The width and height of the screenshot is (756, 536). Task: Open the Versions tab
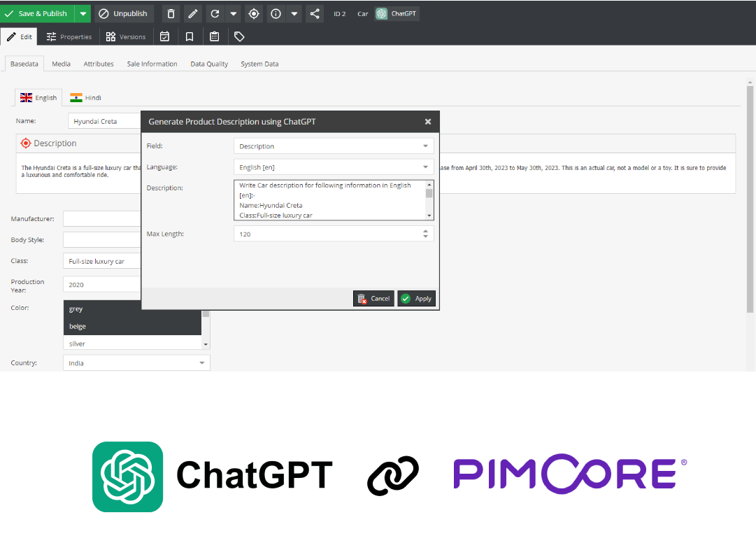pyautogui.click(x=126, y=36)
